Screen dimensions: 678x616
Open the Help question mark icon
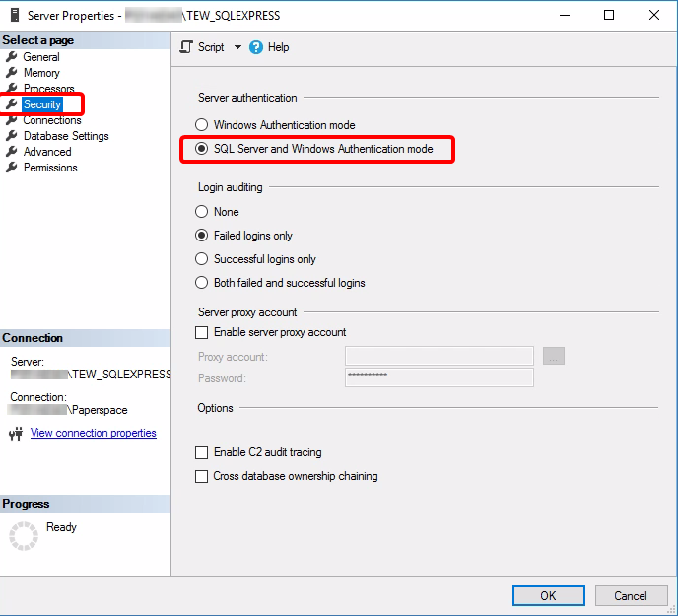pos(256,47)
